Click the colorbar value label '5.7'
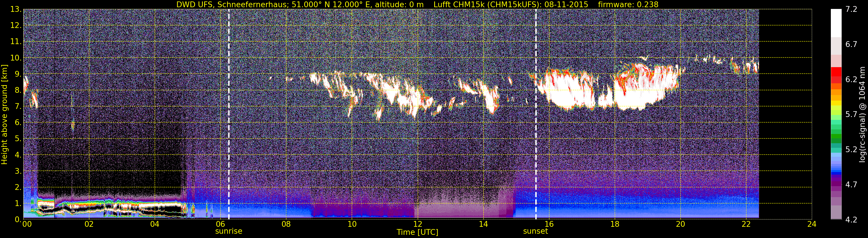 pyautogui.click(x=851, y=114)
